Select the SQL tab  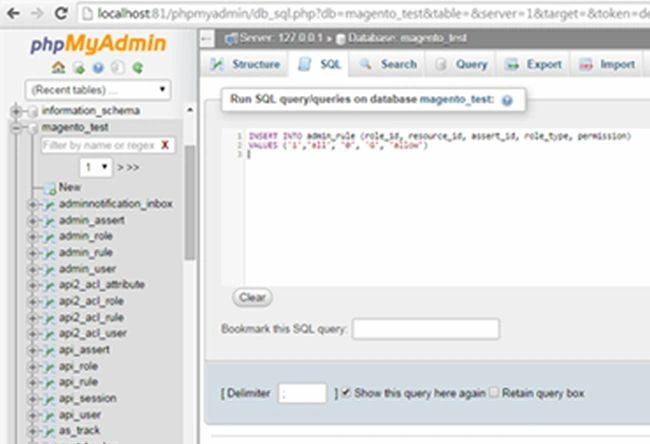[319, 64]
